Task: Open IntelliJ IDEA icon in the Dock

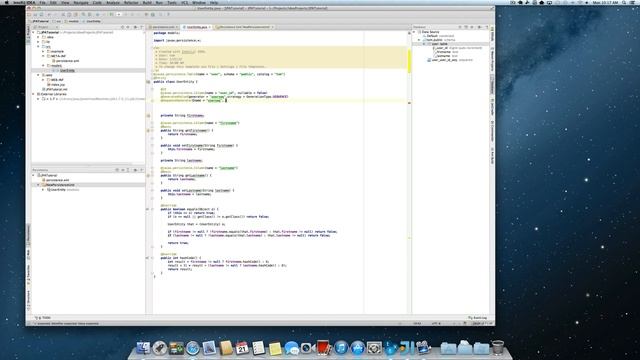Action: 407,348
